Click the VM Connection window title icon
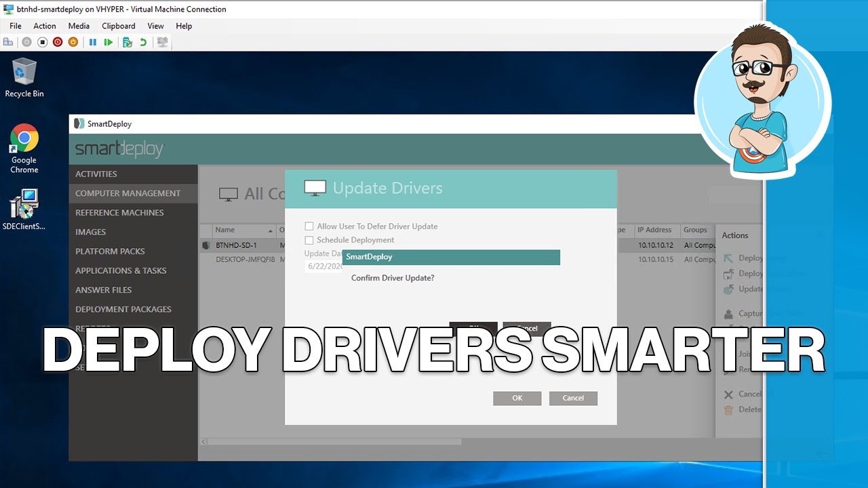Screen dimensions: 868x488 tap(8, 9)
